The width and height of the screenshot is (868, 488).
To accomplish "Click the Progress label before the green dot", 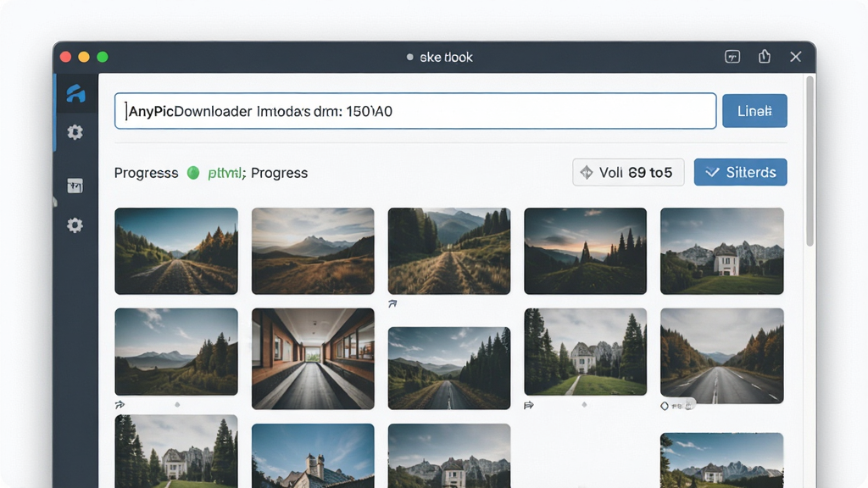I will point(146,173).
